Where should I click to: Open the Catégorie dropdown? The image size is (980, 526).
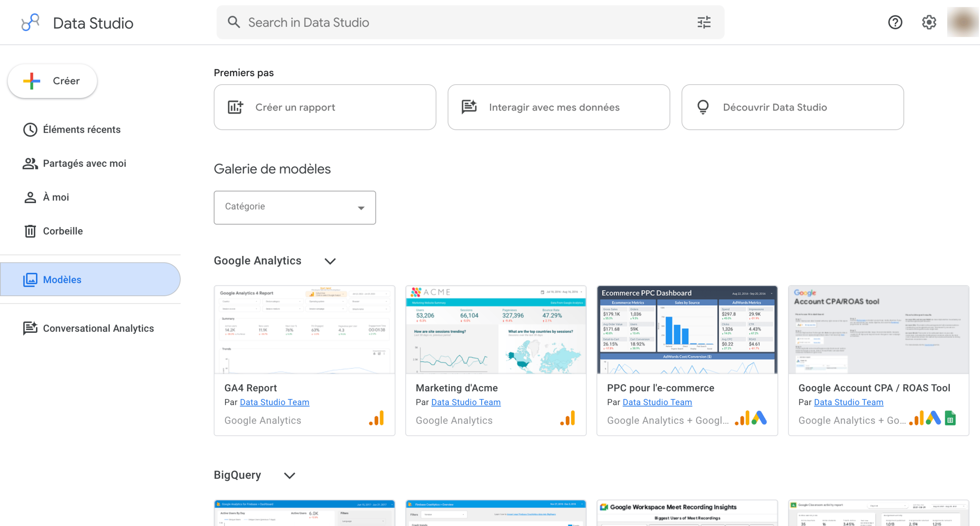[x=295, y=207]
